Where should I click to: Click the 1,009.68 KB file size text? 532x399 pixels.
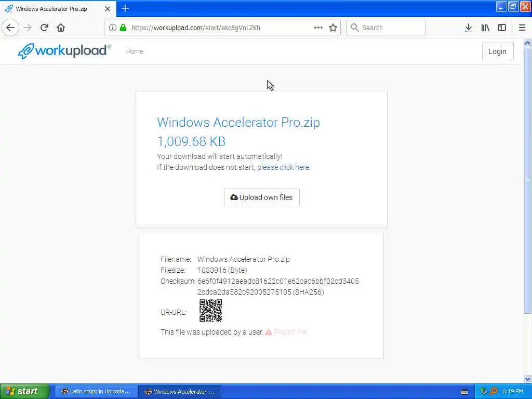(191, 141)
